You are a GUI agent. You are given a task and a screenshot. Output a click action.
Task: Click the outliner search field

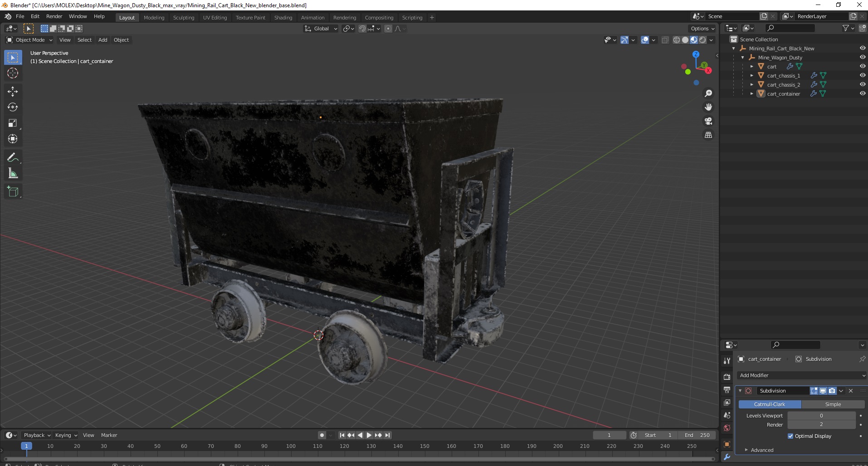tap(790, 28)
